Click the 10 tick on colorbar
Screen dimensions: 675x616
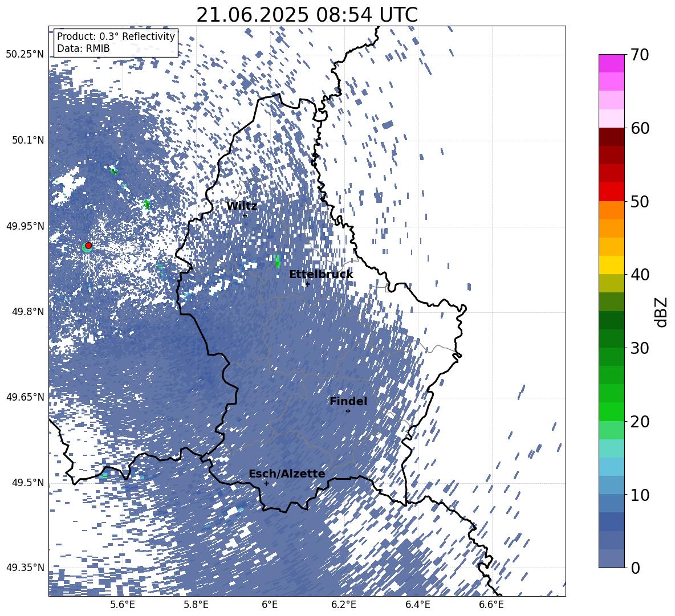tap(640, 495)
